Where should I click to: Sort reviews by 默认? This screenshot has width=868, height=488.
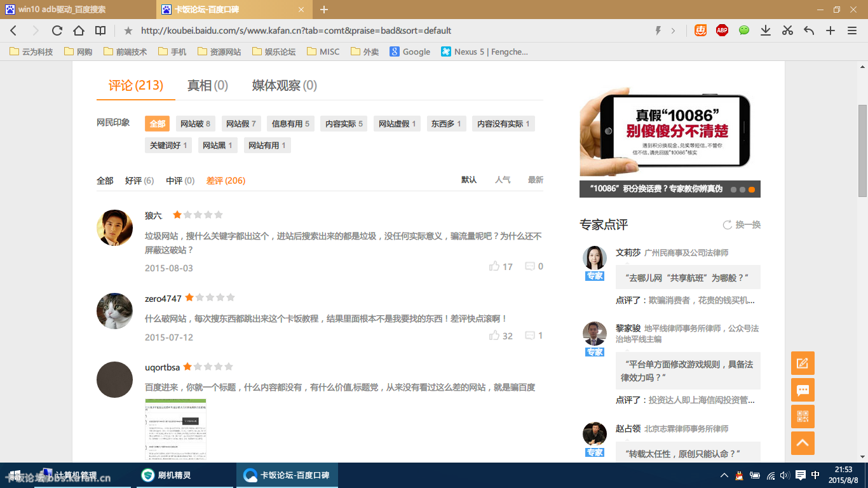pos(469,180)
